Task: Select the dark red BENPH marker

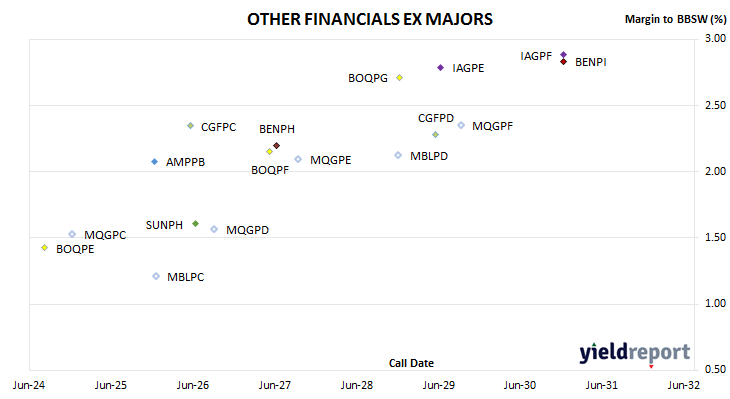Action: [x=277, y=146]
